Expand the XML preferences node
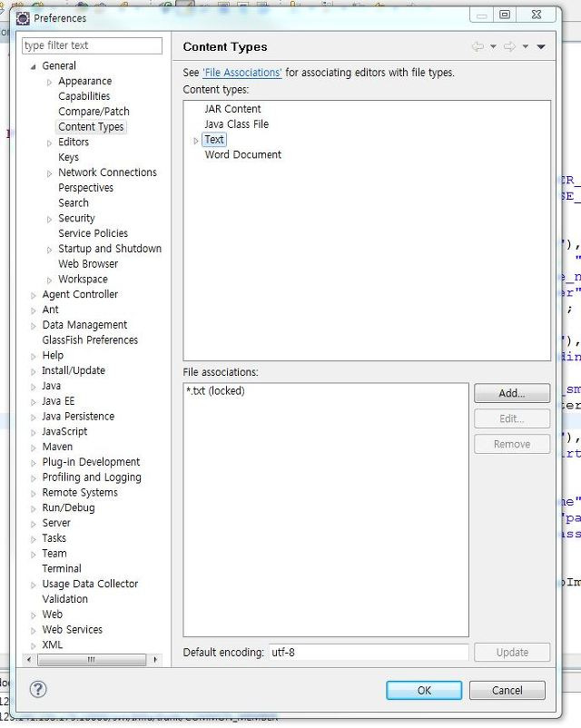 (33, 645)
